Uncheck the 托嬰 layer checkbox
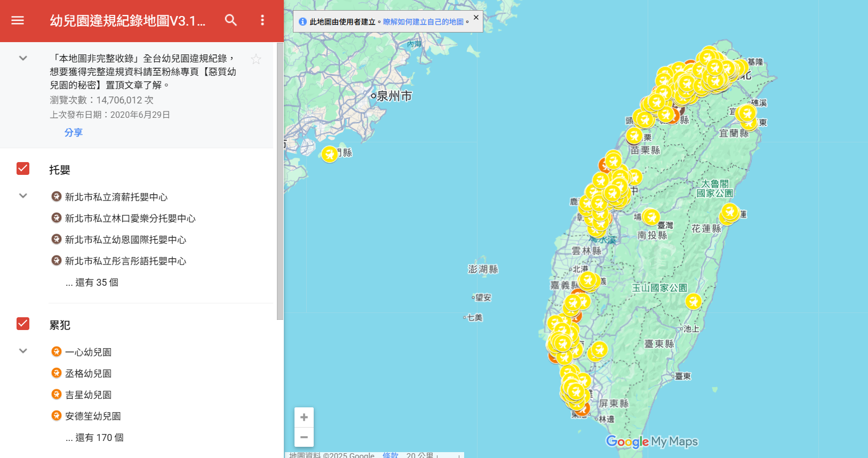 [x=23, y=169]
